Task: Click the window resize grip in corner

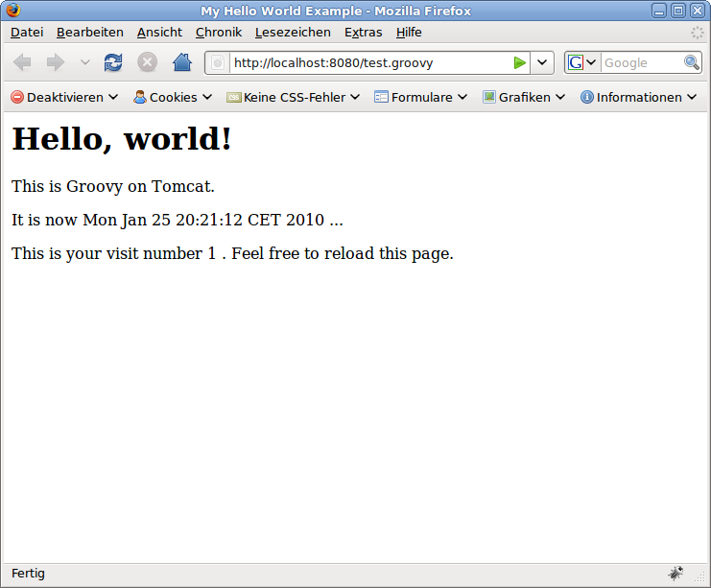Action: pos(699,577)
